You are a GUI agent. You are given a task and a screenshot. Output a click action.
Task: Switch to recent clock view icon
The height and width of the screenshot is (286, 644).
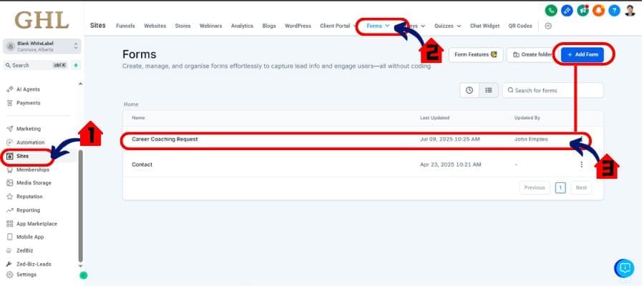469,90
